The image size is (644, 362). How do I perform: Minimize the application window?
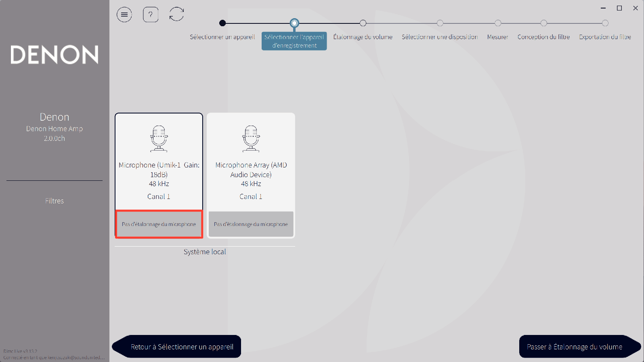(603, 8)
